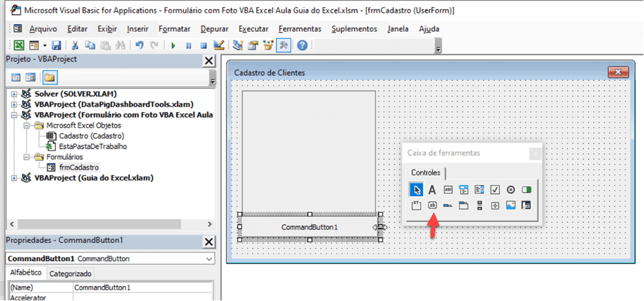Click the Reset stop square icon

click(204, 46)
